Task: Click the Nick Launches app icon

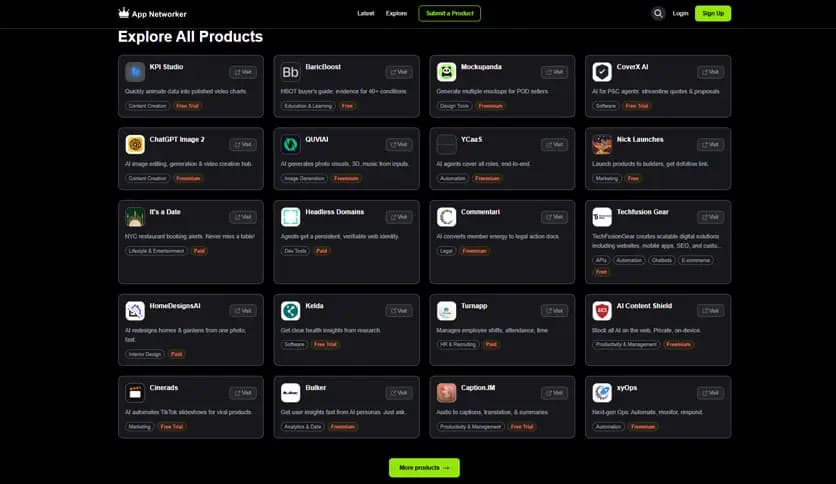Action: (x=602, y=144)
